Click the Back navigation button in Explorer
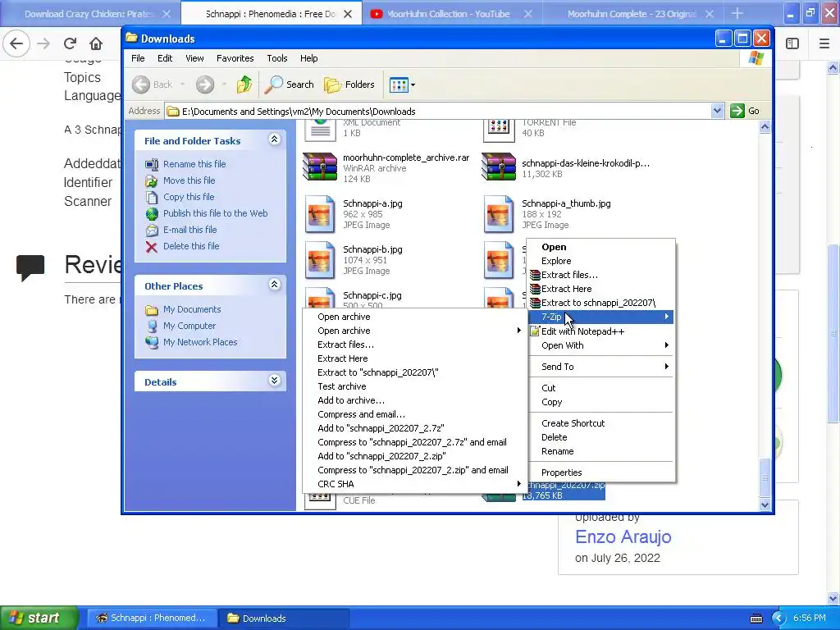 click(152, 84)
